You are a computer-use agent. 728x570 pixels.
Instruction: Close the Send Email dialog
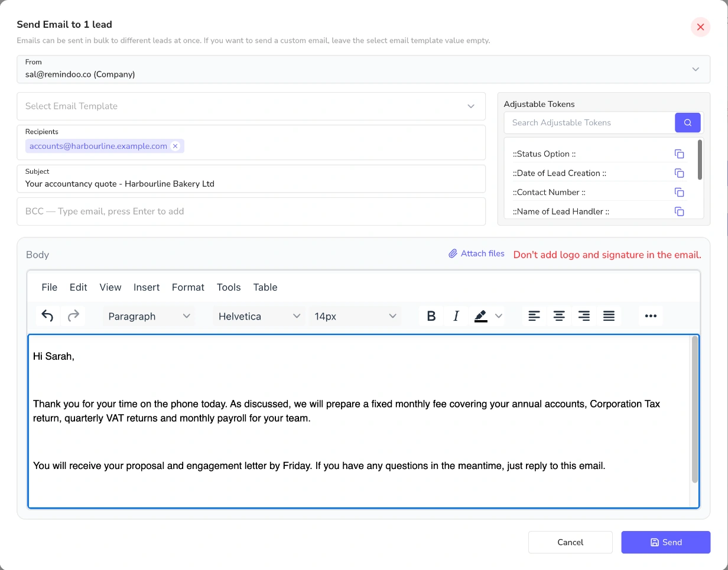700,27
